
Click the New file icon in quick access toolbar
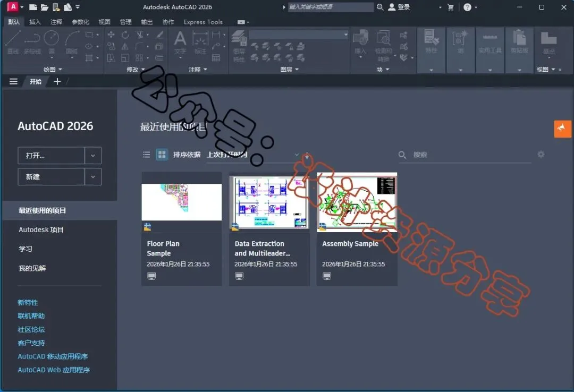33,7
